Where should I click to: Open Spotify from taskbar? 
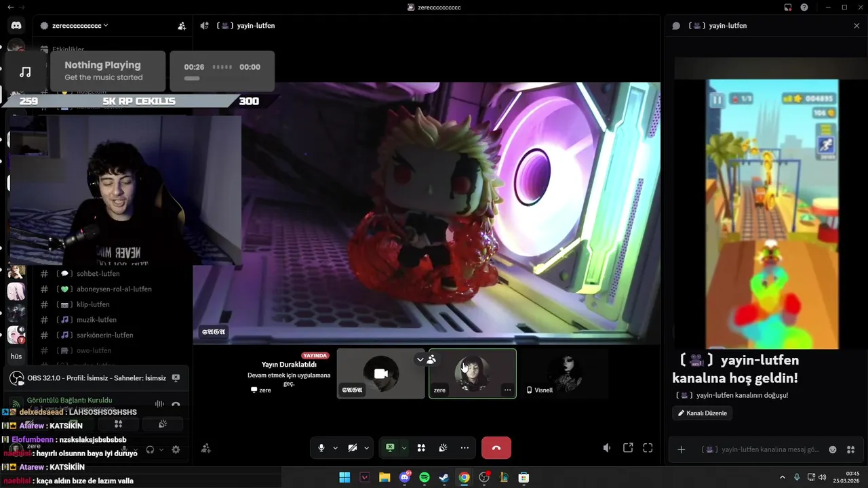click(425, 477)
